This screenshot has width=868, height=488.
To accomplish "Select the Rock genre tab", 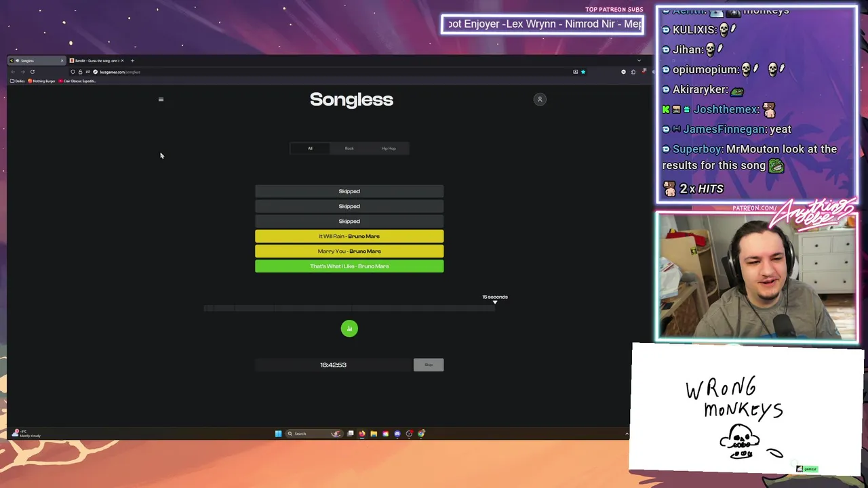I will [x=349, y=148].
